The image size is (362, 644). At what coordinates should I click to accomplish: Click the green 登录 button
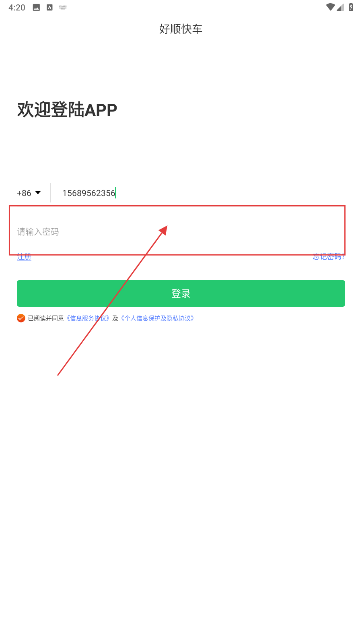(x=181, y=293)
